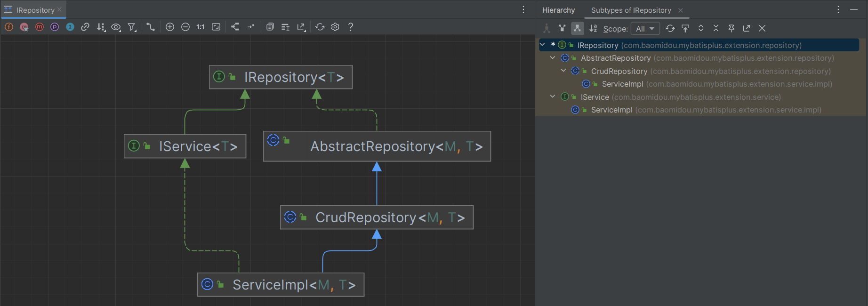The width and height of the screenshot is (868, 306).
Task: Toggle Methods display in the diagram
Action: point(40,27)
